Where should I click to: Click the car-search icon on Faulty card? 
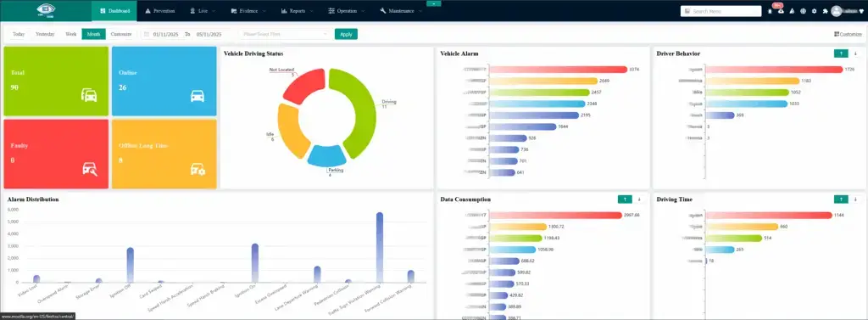(90, 169)
